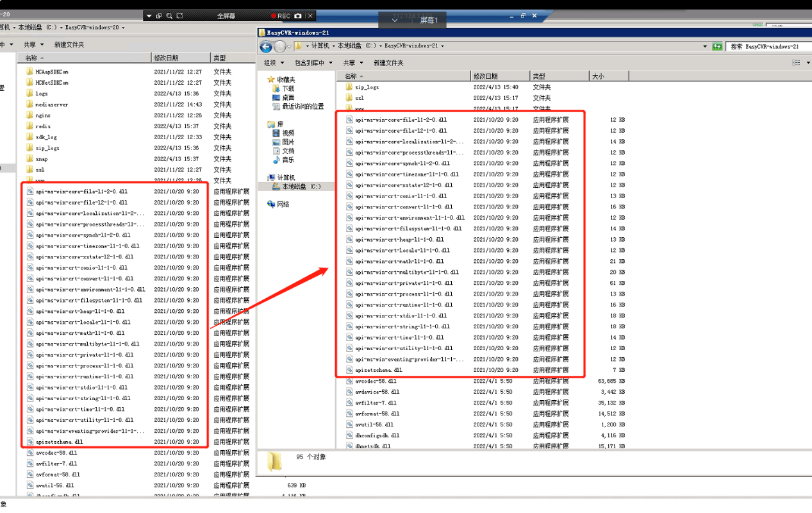Click the magnifier icon in remote toolbar
This screenshot has height=513, width=812.
[169, 15]
